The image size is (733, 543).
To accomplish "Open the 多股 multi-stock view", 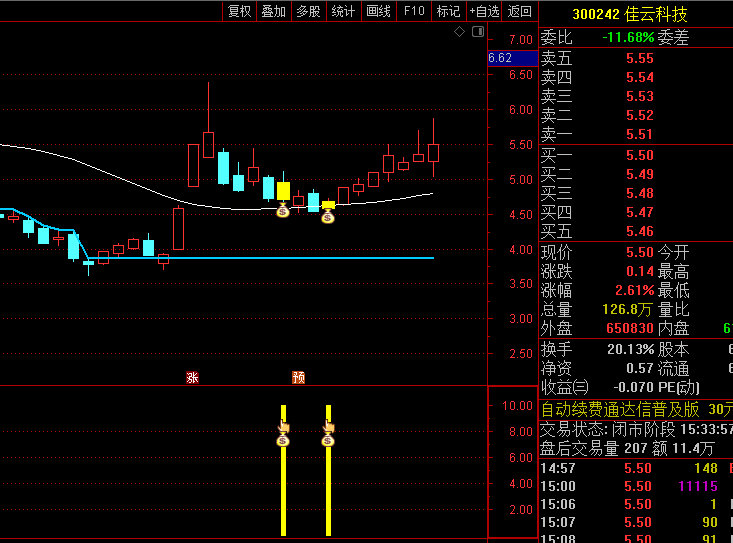I will pyautogui.click(x=309, y=11).
